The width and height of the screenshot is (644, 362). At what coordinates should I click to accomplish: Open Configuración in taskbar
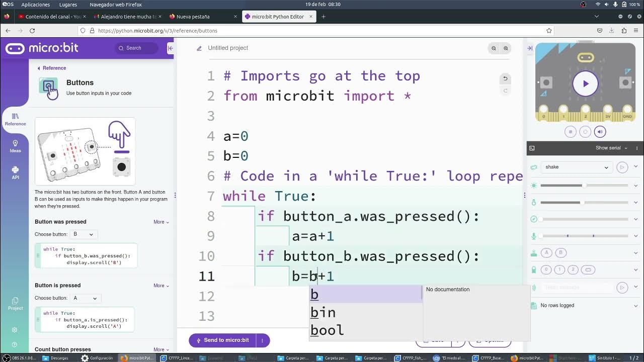98,358
